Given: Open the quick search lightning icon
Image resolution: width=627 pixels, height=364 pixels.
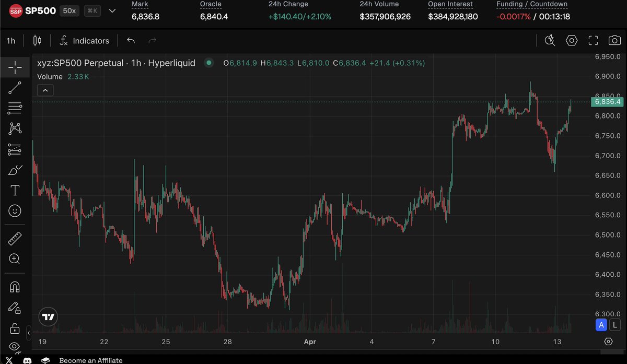Looking at the screenshot, I should tap(550, 41).
